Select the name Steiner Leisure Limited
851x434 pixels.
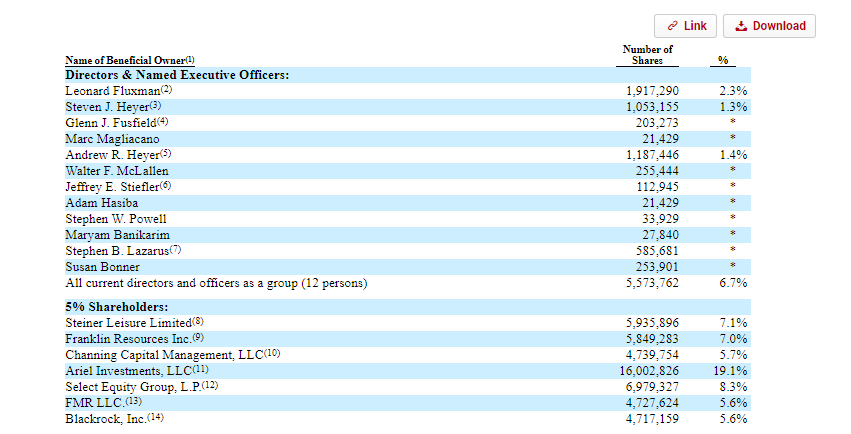129,323
